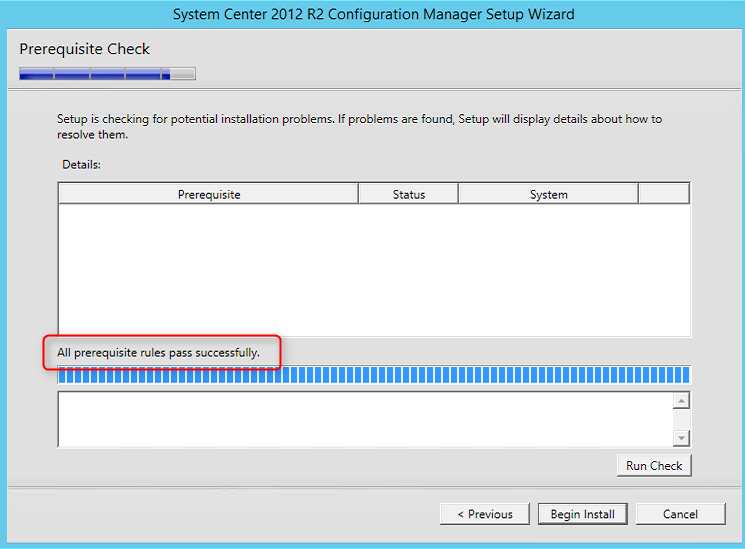Click the Setup Wizard window title bar

[373, 14]
